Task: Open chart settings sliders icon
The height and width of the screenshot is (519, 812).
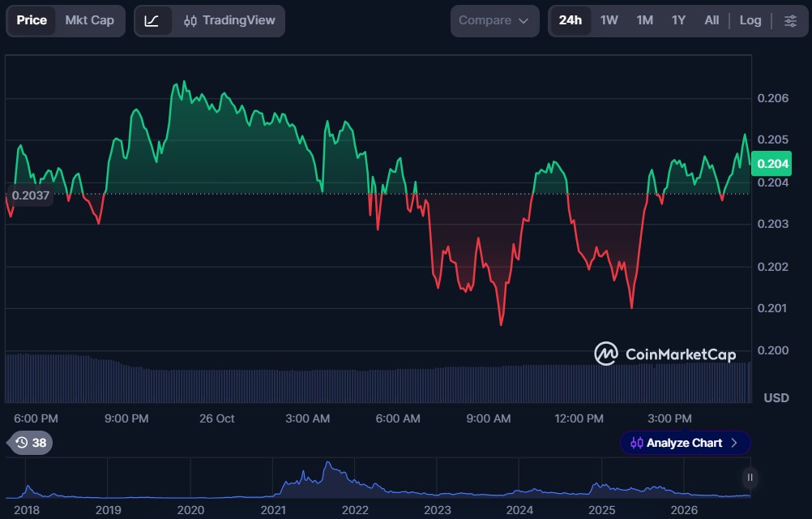Action: [790, 21]
